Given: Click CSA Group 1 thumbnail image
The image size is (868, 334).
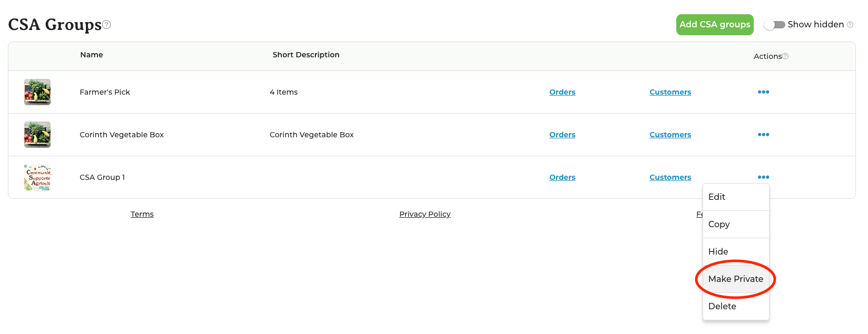Looking at the screenshot, I should point(37,177).
